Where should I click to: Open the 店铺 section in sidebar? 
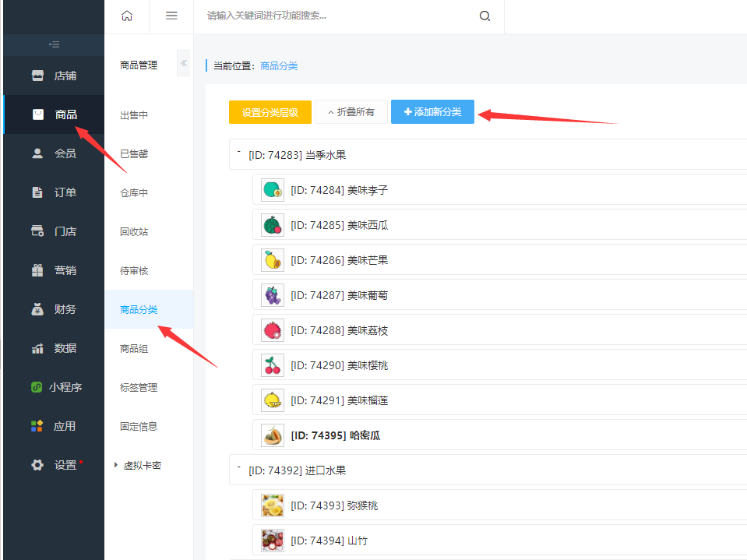tap(54, 76)
